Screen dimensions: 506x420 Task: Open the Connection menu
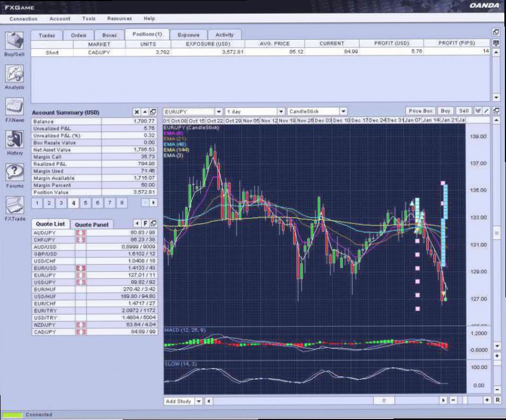(23, 19)
